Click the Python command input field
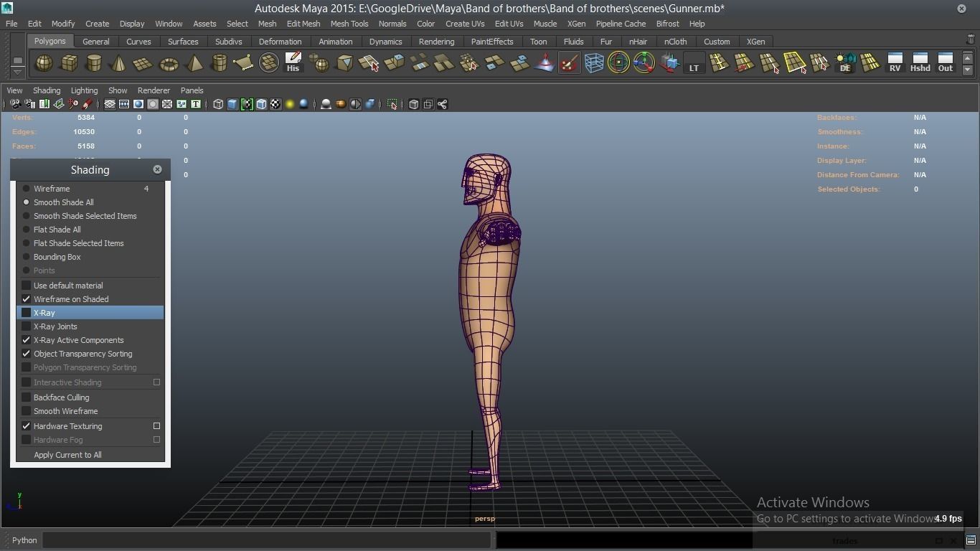The height and width of the screenshot is (551, 980). click(x=266, y=540)
